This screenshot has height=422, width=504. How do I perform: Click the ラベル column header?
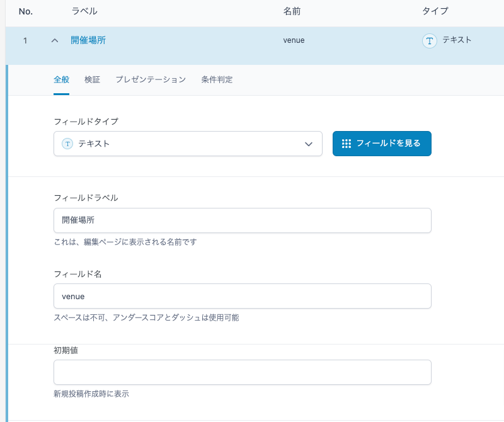(84, 11)
